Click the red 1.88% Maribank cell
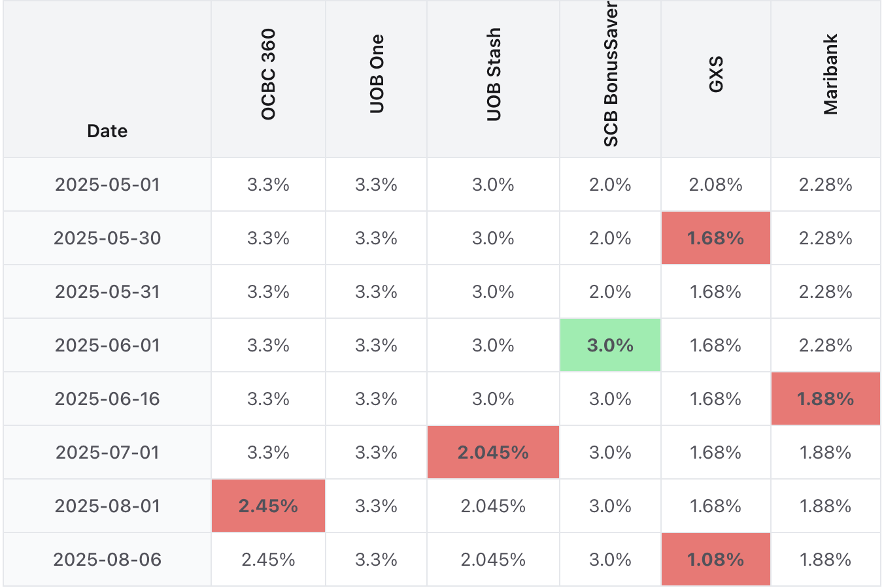884x588 pixels. pos(826,399)
